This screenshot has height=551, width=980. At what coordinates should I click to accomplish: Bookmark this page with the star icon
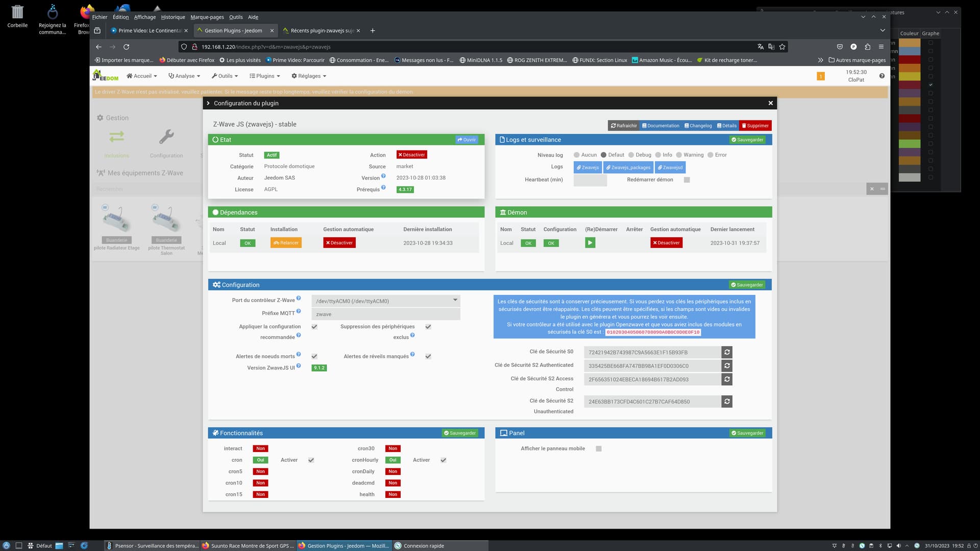(x=782, y=46)
